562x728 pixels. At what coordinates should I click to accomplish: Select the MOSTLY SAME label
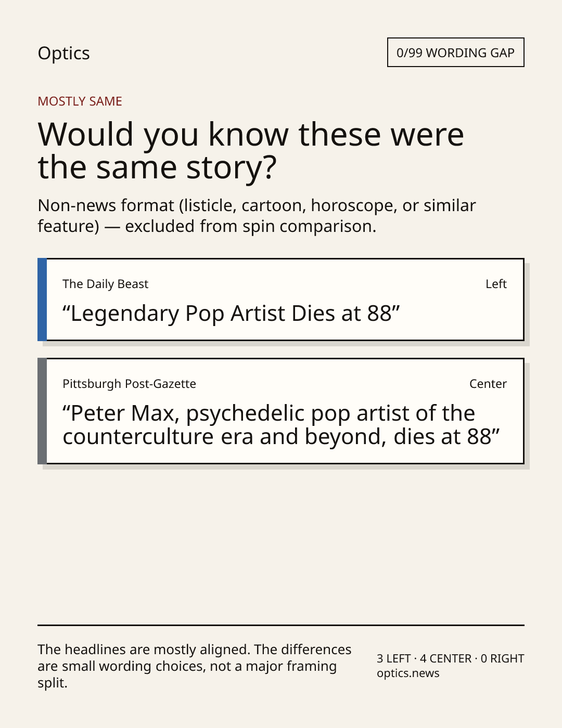coord(80,101)
